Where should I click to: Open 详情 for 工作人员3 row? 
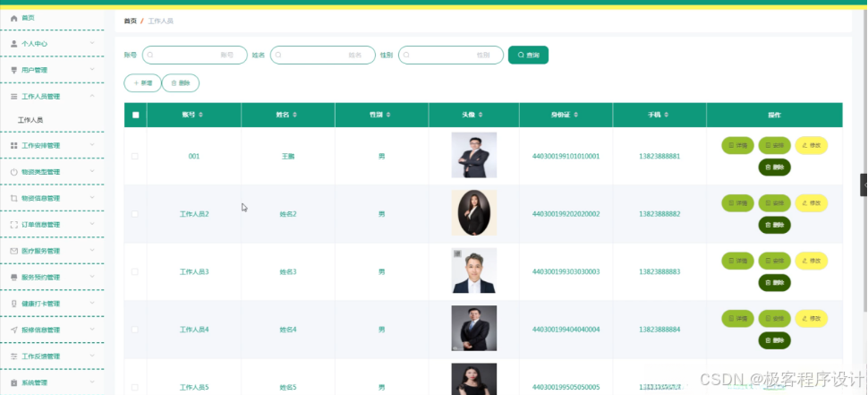point(737,261)
